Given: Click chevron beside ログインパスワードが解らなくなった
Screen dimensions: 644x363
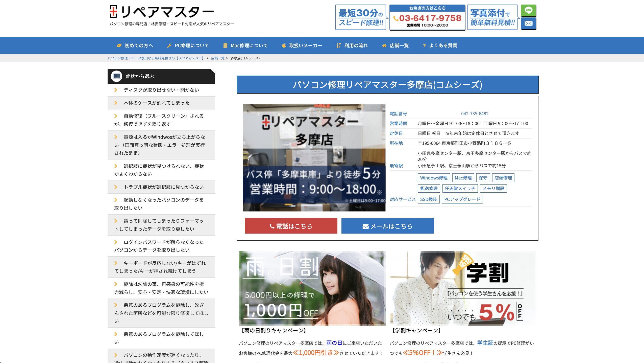Looking at the screenshot, I should click(116, 242).
